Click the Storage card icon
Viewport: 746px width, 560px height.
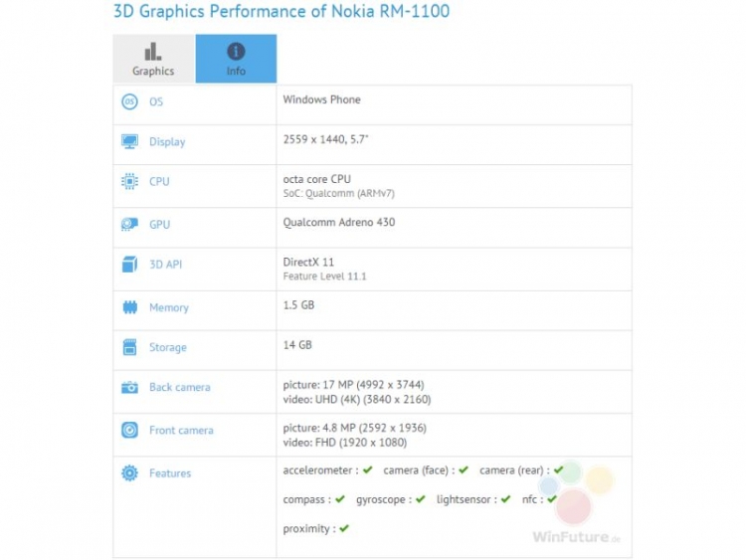click(x=129, y=347)
